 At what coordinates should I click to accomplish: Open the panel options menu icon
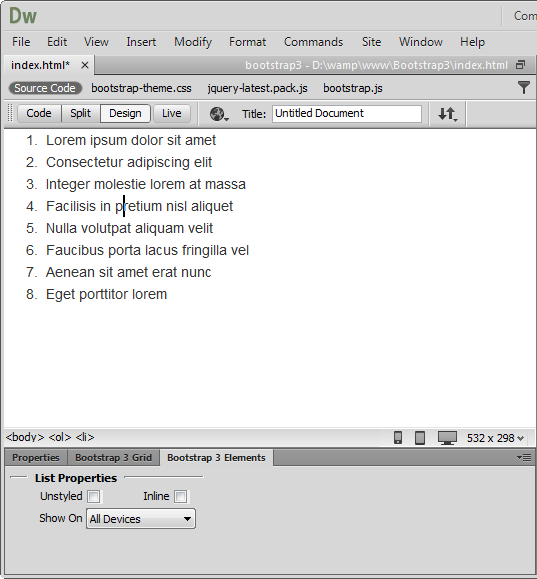(x=524, y=458)
